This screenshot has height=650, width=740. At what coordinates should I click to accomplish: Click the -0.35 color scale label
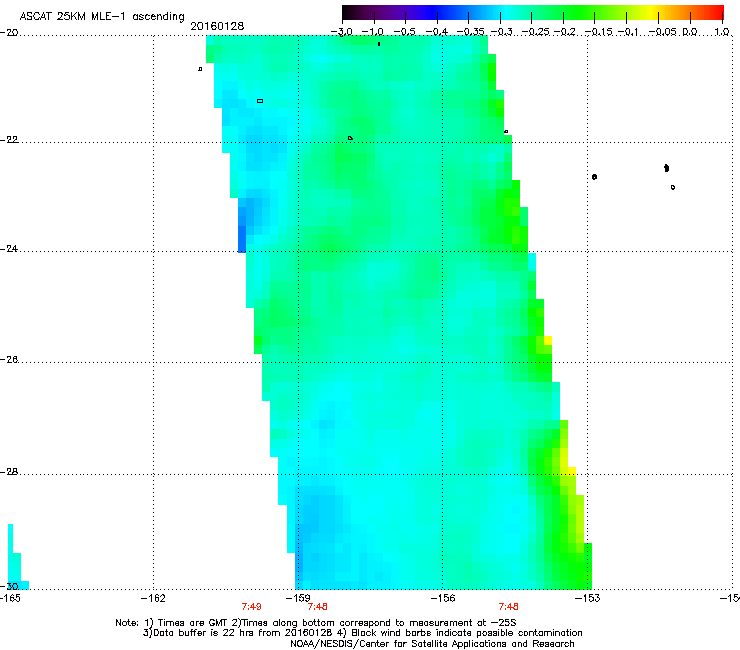tap(471, 32)
